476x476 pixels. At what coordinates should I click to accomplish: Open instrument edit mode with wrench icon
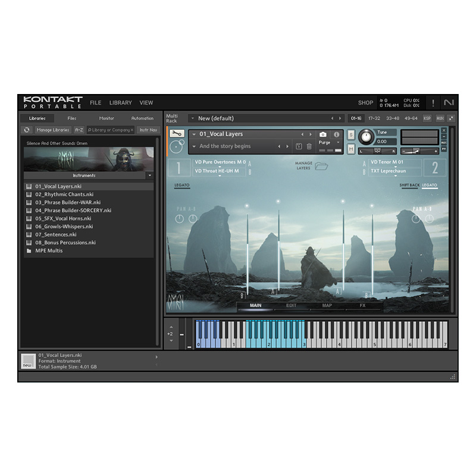point(177,133)
